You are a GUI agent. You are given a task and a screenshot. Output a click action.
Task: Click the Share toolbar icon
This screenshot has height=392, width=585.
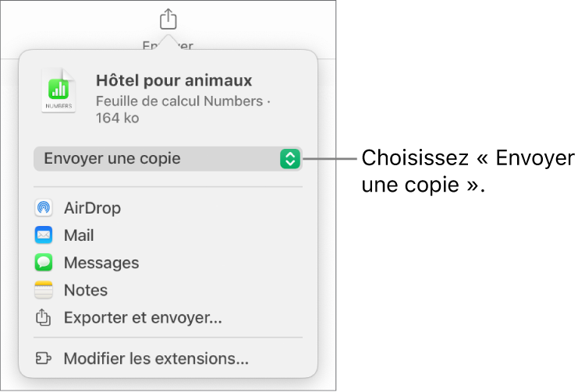[x=169, y=18]
